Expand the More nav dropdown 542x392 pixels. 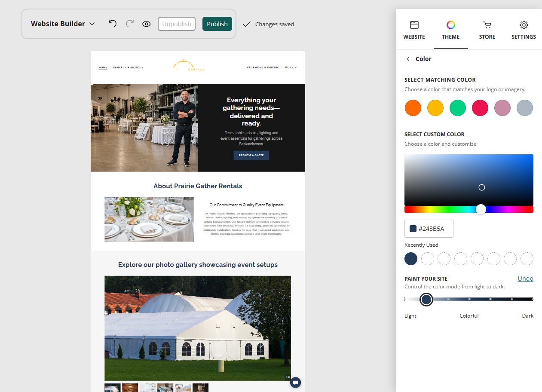coord(291,67)
